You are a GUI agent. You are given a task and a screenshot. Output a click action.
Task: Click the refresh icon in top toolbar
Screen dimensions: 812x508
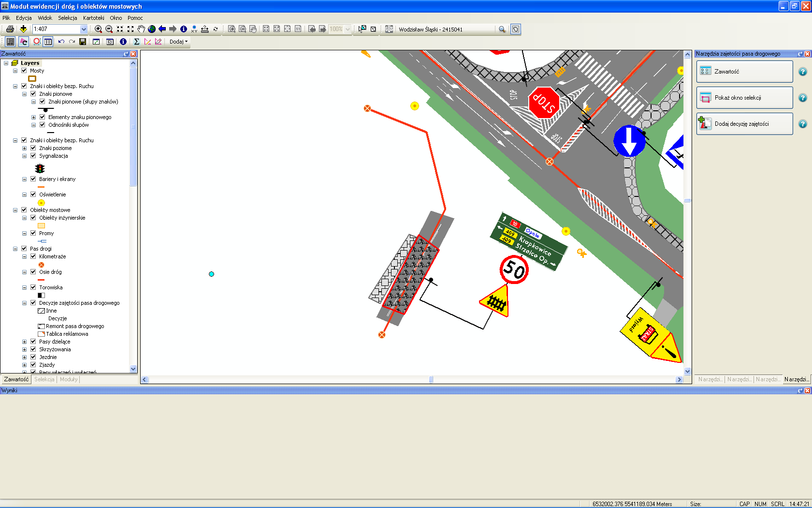215,29
